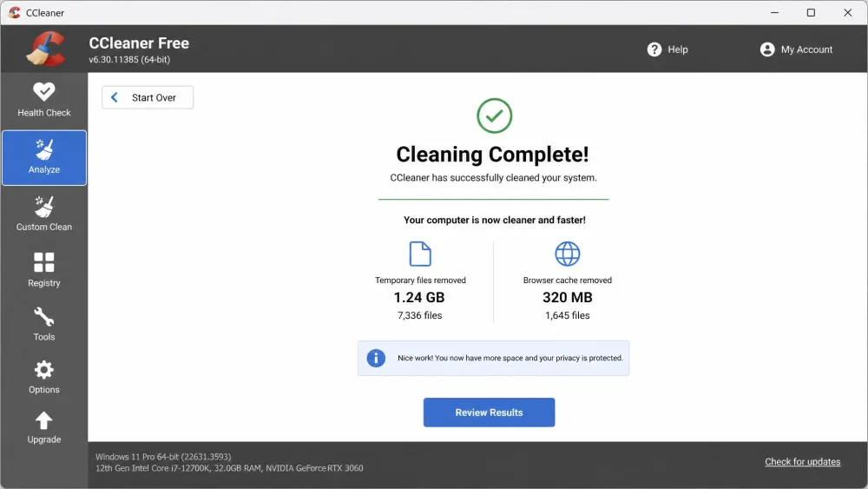Click the Check for updates link

click(x=803, y=461)
